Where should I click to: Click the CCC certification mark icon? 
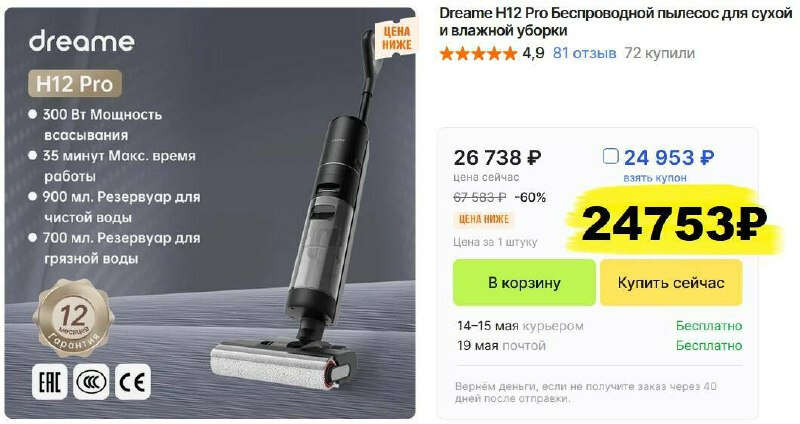[x=91, y=382]
